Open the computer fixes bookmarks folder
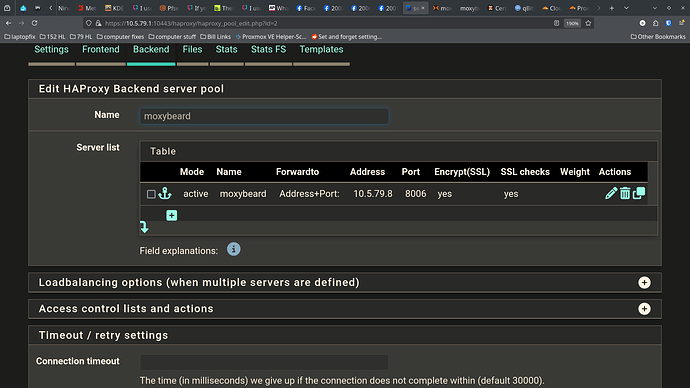 120,37
